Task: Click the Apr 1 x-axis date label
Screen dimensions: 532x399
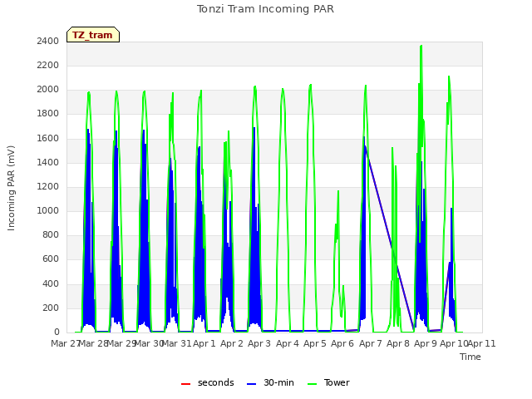Action: pyautogui.click(x=204, y=343)
